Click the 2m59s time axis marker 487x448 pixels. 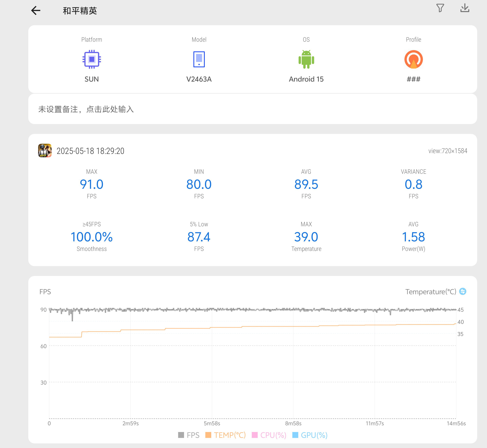click(x=130, y=423)
